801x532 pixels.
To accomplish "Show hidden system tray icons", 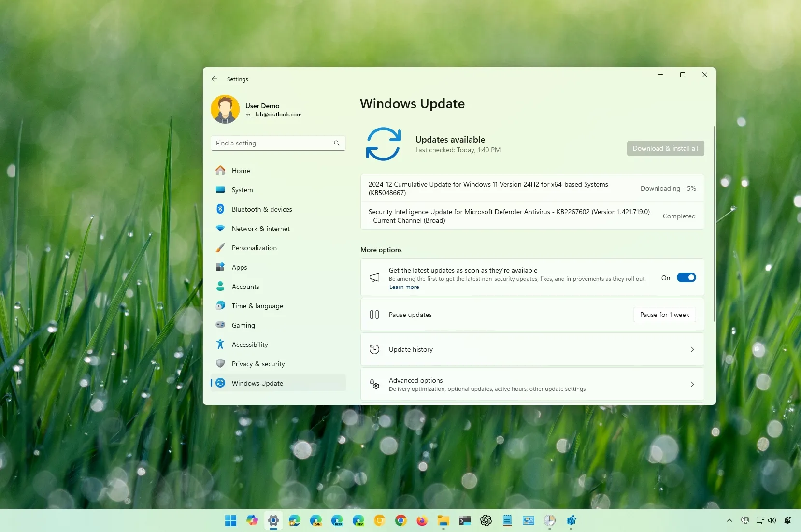I will pos(729,520).
